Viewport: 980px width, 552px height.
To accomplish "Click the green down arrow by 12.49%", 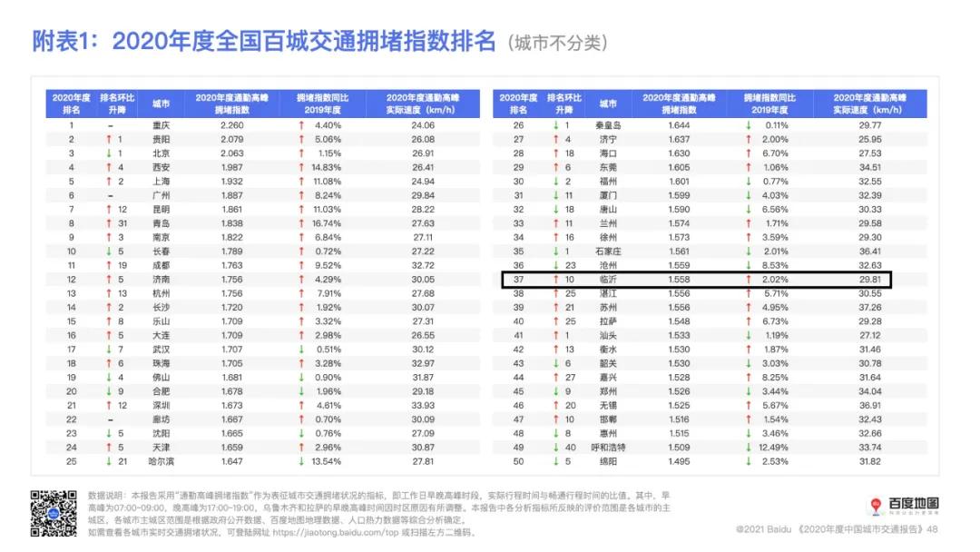I will point(748,448).
